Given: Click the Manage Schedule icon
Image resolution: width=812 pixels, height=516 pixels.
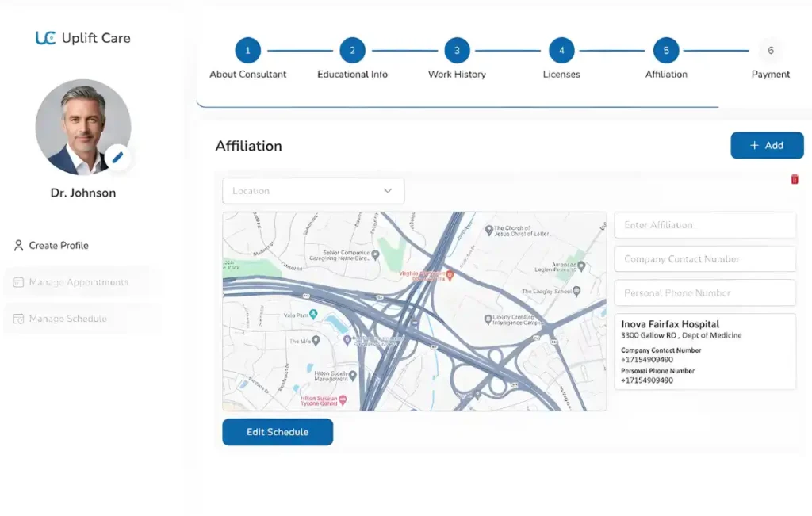Looking at the screenshot, I should (19, 319).
